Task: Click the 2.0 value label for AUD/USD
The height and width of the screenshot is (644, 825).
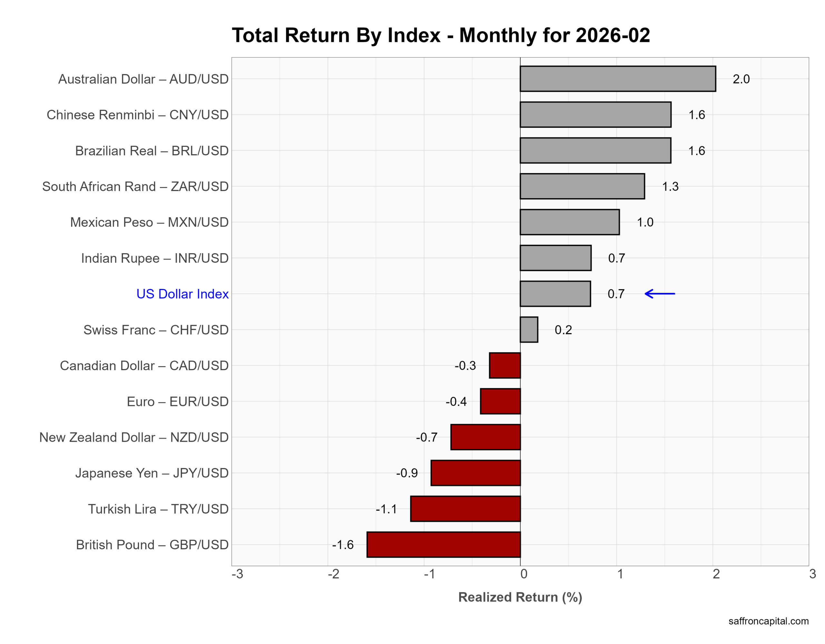Action: 741,79
